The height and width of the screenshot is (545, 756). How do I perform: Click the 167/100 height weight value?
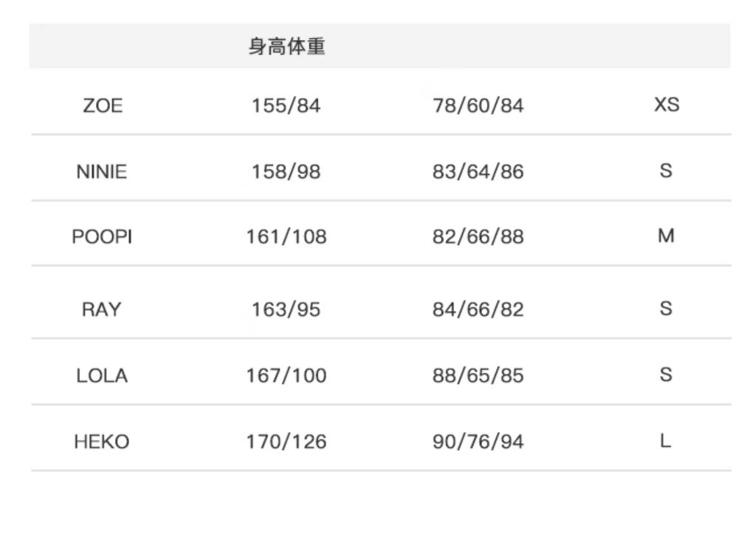click(x=286, y=376)
